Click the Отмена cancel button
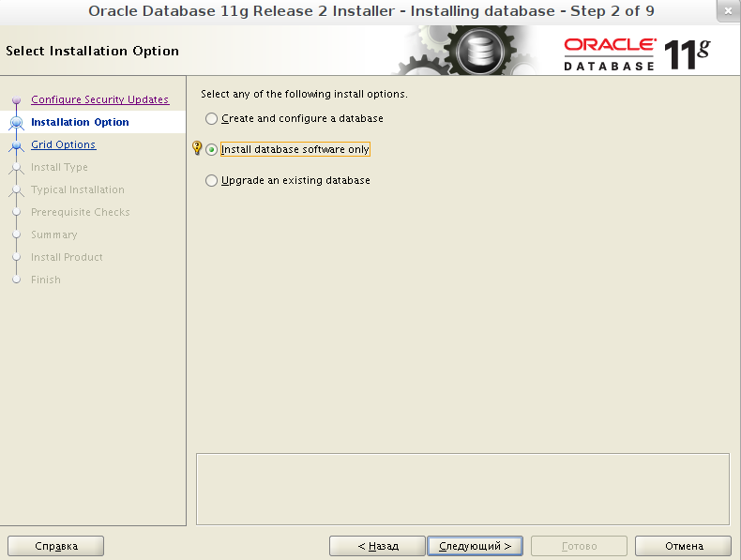 point(684,546)
